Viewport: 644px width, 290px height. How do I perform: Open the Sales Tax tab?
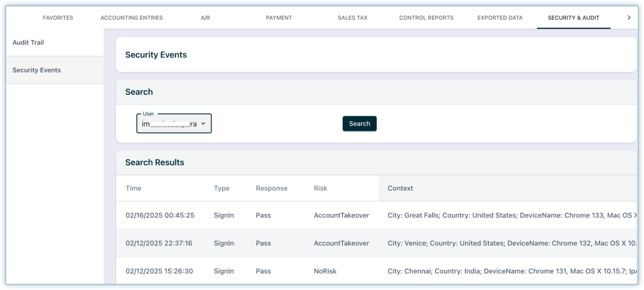point(352,18)
